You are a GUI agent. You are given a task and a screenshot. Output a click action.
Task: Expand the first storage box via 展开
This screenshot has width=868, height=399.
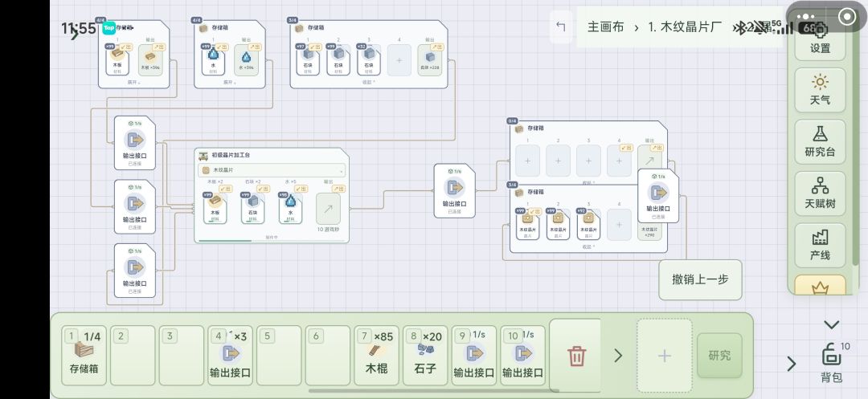(133, 83)
